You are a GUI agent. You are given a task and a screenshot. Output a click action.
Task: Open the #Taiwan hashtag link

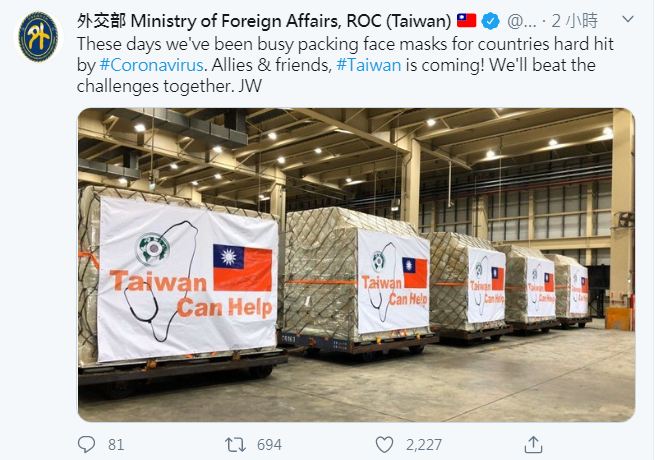368,65
